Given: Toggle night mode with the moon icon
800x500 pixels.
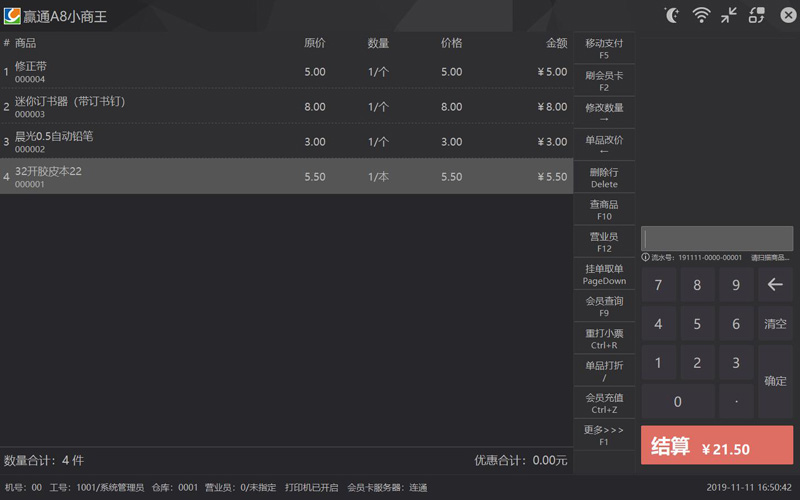Looking at the screenshot, I should [x=672, y=15].
